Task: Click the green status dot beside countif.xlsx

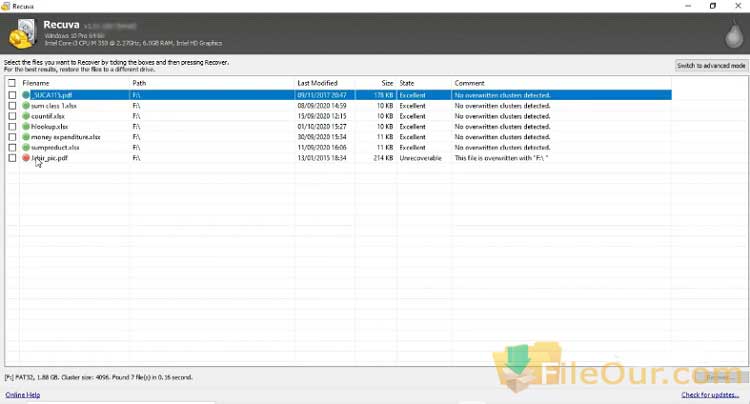Action: (x=26, y=116)
